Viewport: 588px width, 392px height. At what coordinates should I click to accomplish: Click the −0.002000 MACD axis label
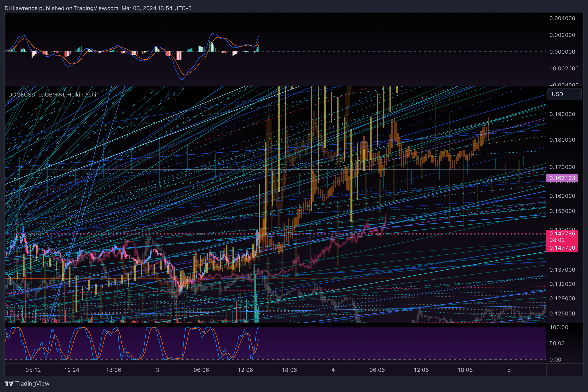click(x=564, y=69)
